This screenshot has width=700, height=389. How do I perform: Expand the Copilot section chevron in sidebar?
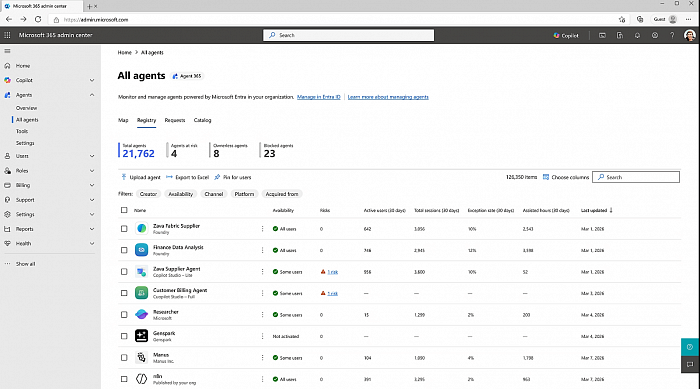[x=92, y=80]
